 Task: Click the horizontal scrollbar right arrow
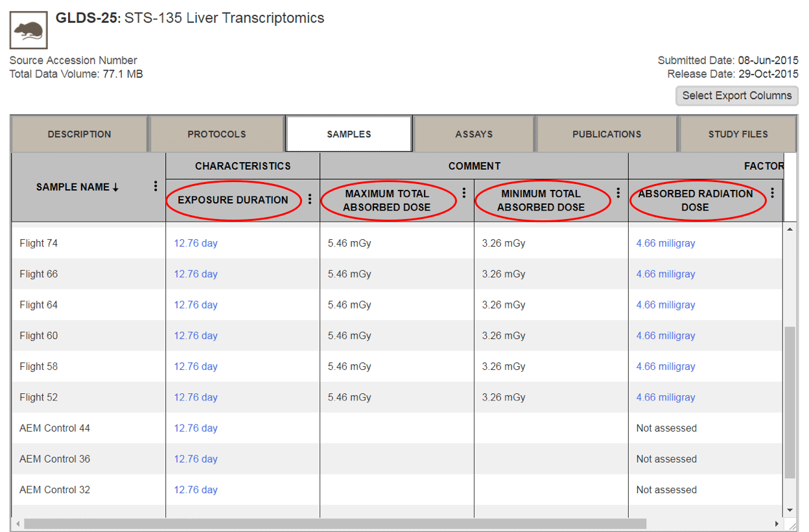[777, 524]
